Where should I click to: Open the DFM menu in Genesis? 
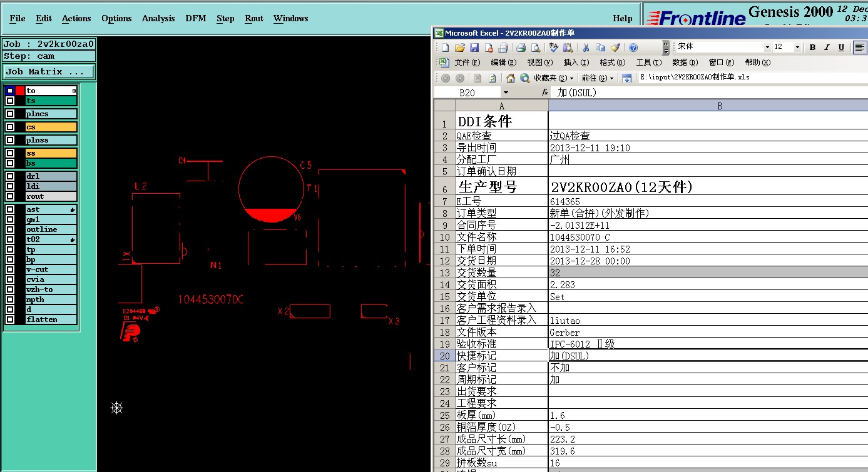(196, 18)
